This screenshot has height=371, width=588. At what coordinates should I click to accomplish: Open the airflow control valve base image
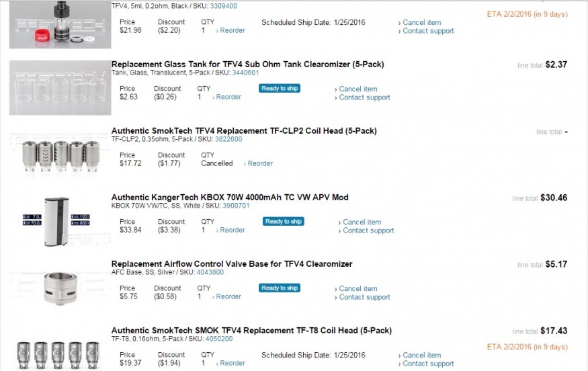pos(60,288)
